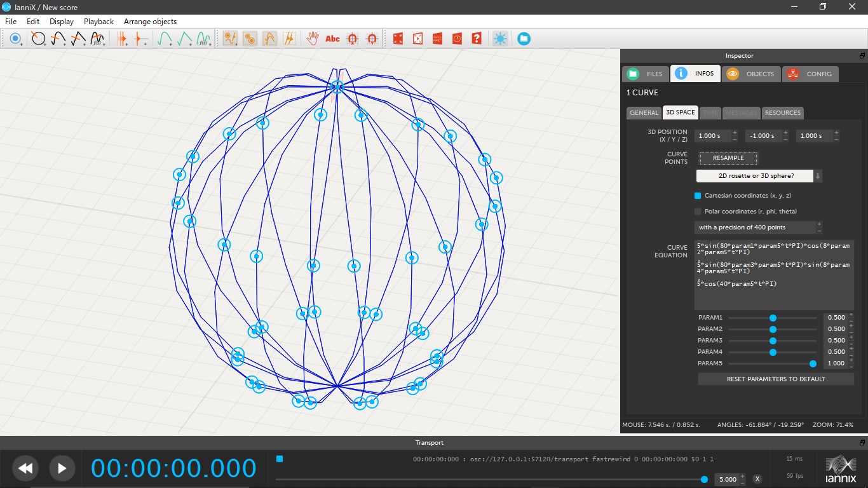Click the red 3D cube view icon
Image resolution: width=868 pixels, height=488 pixels.
point(417,39)
